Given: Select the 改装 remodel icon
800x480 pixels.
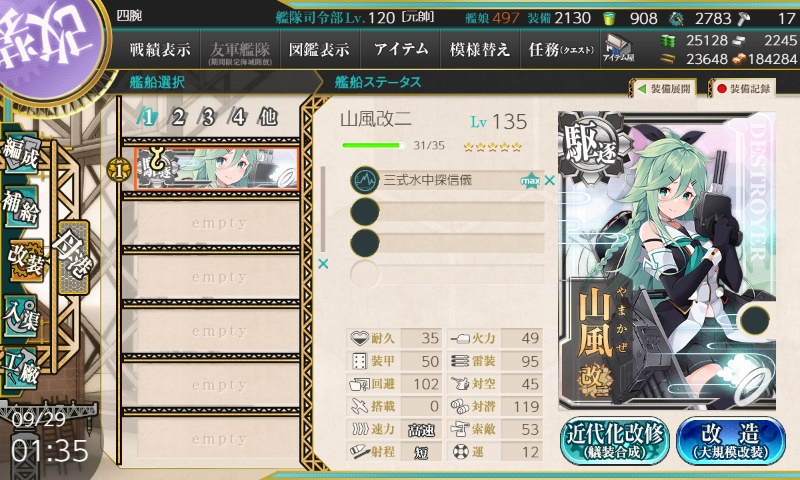Looking at the screenshot, I should pyautogui.click(x=25, y=261).
